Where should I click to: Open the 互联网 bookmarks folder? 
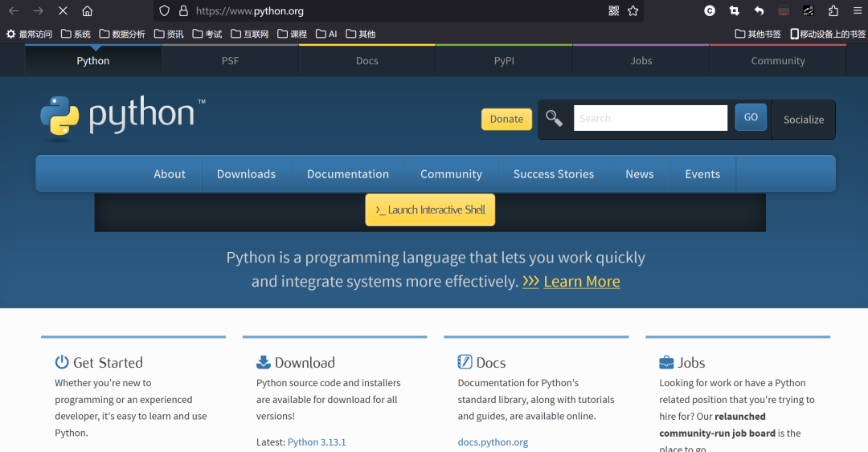[x=249, y=34]
